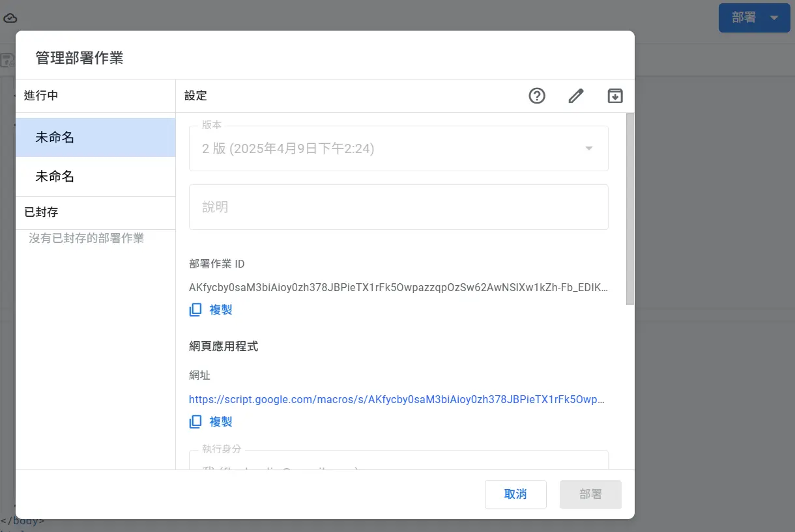Archive this deployment with the box icon
This screenshot has width=795, height=532.
(615, 96)
